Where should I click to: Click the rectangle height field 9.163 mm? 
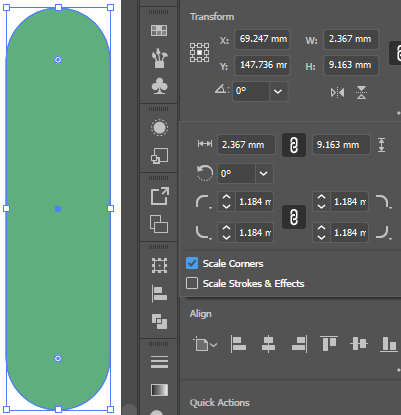click(x=341, y=145)
